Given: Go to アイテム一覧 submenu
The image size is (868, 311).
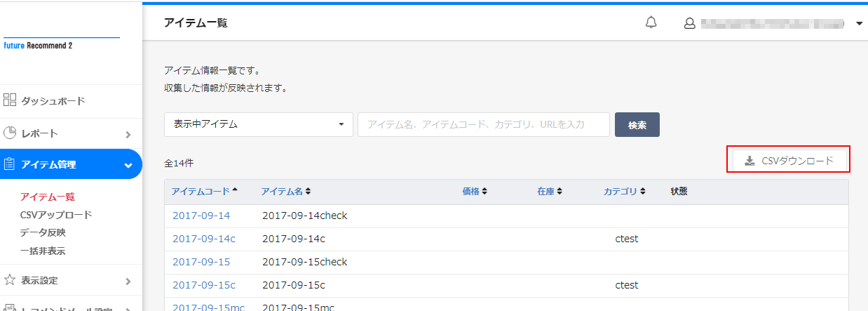Looking at the screenshot, I should [48, 197].
